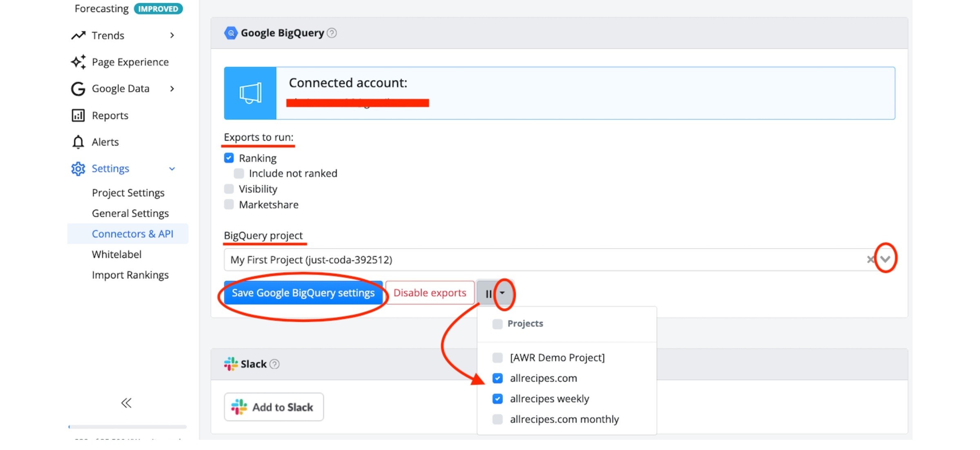Click the Google Data G icon
This screenshot has width=980, height=450.
(x=78, y=89)
